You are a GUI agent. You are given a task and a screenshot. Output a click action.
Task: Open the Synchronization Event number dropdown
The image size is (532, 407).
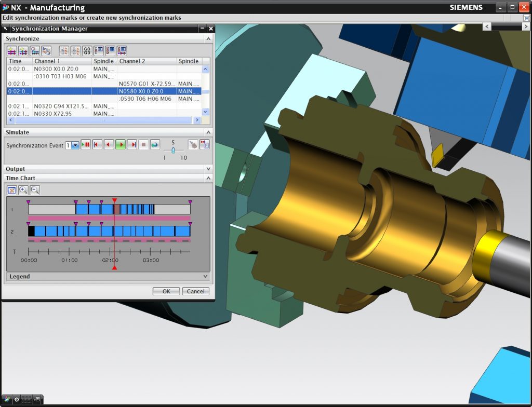pos(75,145)
